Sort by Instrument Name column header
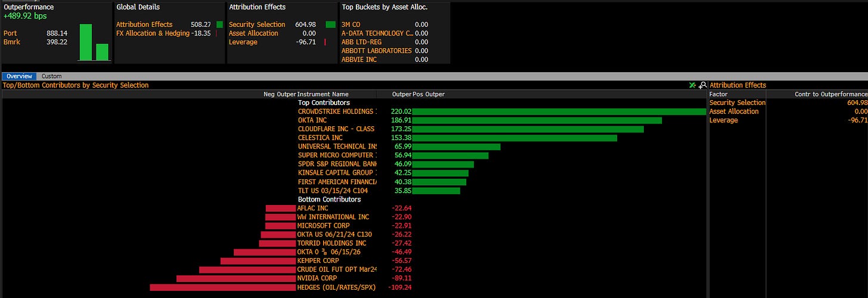The height and width of the screenshot is (298, 868). click(x=323, y=94)
